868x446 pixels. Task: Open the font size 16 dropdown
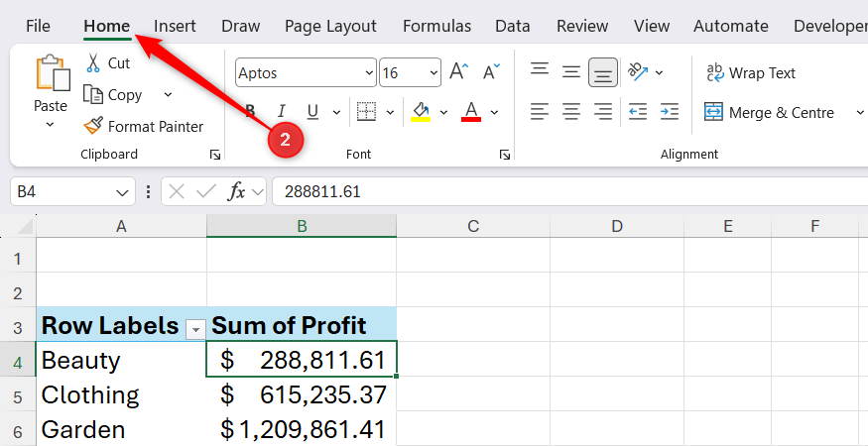[434, 73]
